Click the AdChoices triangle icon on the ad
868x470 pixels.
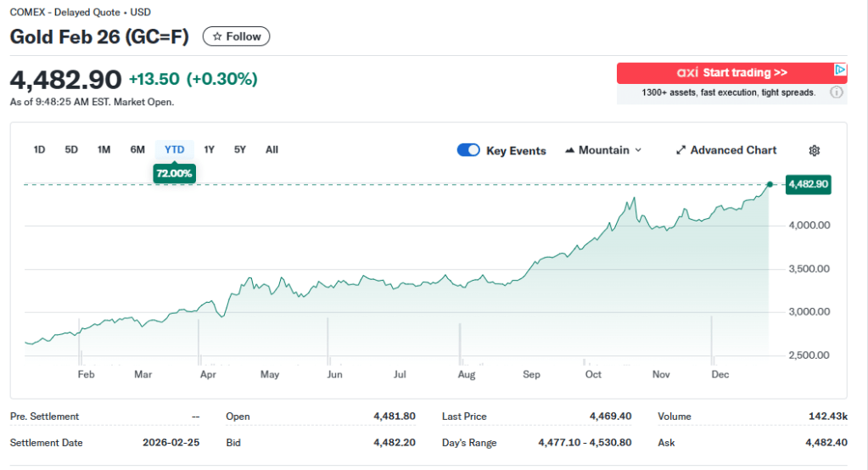839,70
